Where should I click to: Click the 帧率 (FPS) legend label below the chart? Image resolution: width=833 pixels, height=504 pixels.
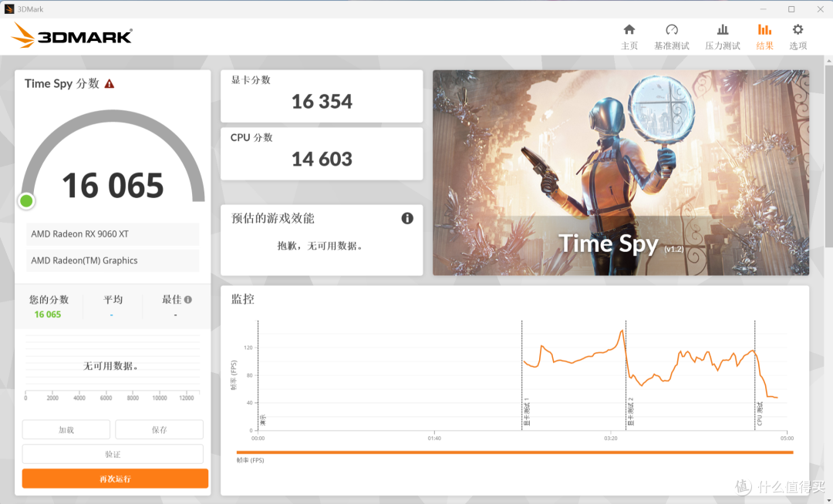click(250, 461)
